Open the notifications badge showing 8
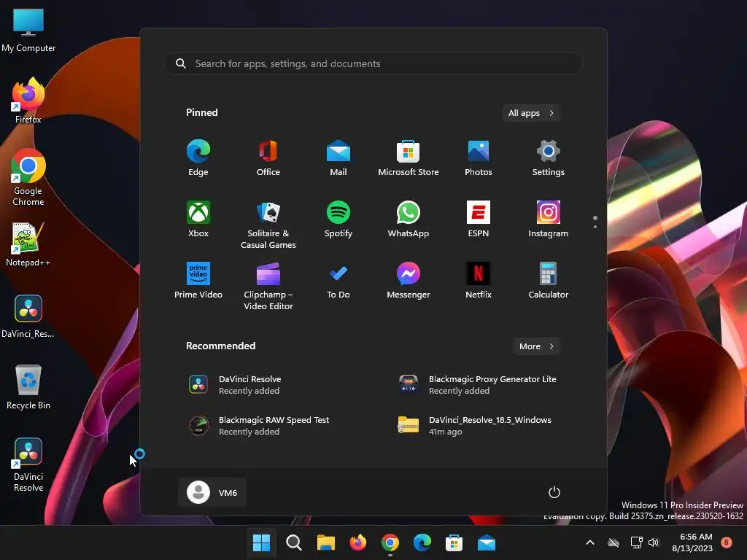Viewport: 747px width, 560px height. click(727, 542)
